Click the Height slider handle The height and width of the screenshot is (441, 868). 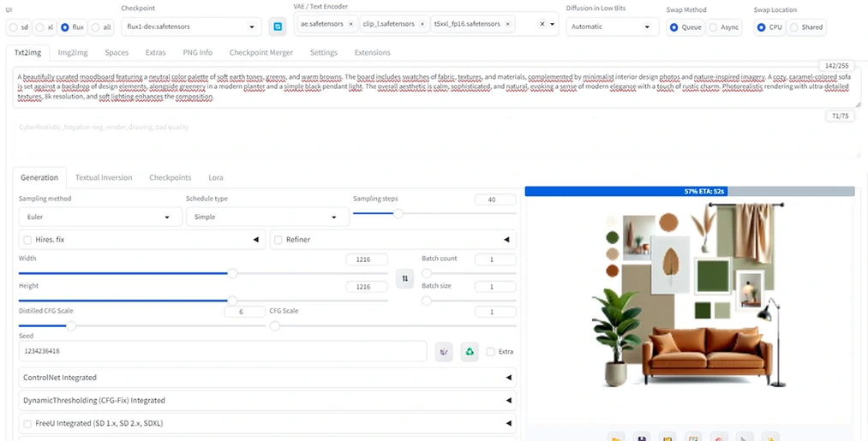232,301
